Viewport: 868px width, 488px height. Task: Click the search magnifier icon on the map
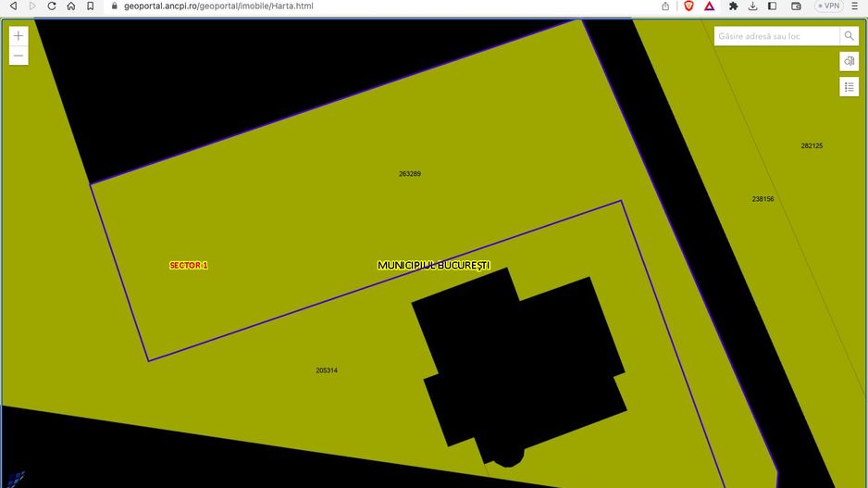849,36
